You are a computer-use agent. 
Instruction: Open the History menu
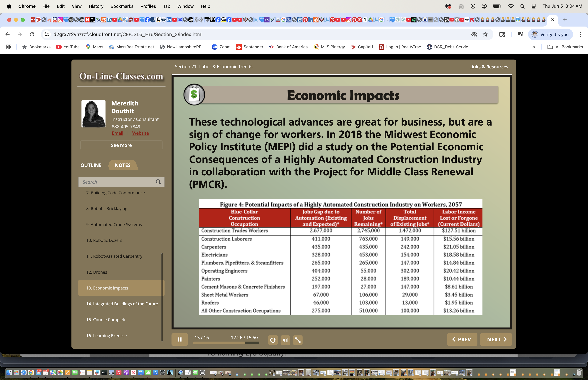pos(96,6)
